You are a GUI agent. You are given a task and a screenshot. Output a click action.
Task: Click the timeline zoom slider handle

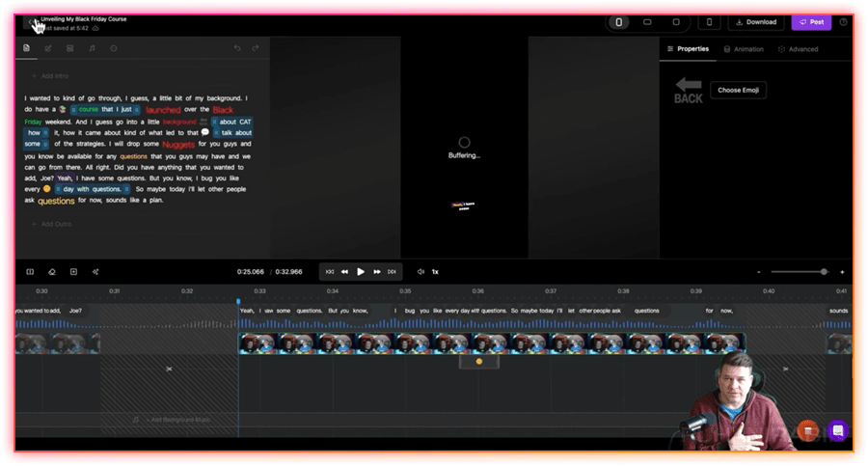pyautogui.click(x=824, y=272)
